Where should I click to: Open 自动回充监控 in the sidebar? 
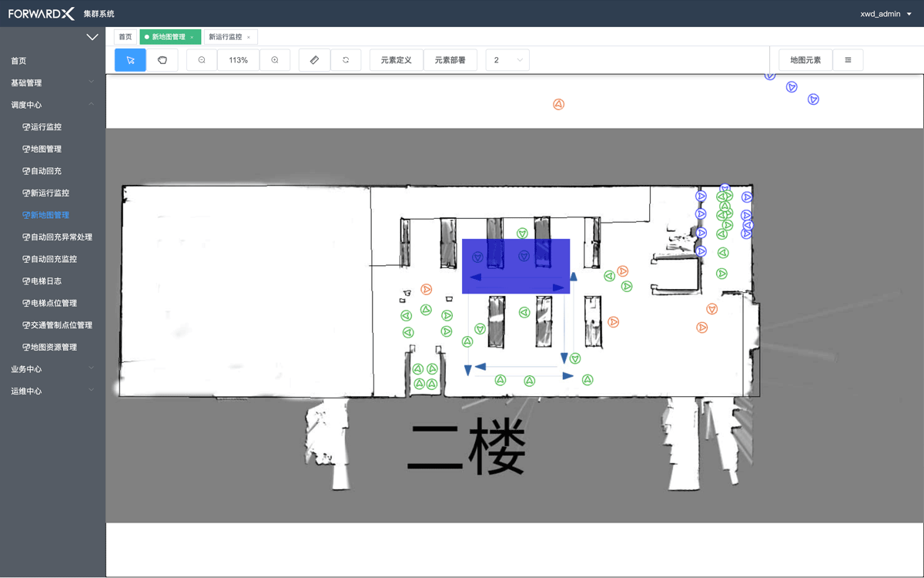coord(52,259)
